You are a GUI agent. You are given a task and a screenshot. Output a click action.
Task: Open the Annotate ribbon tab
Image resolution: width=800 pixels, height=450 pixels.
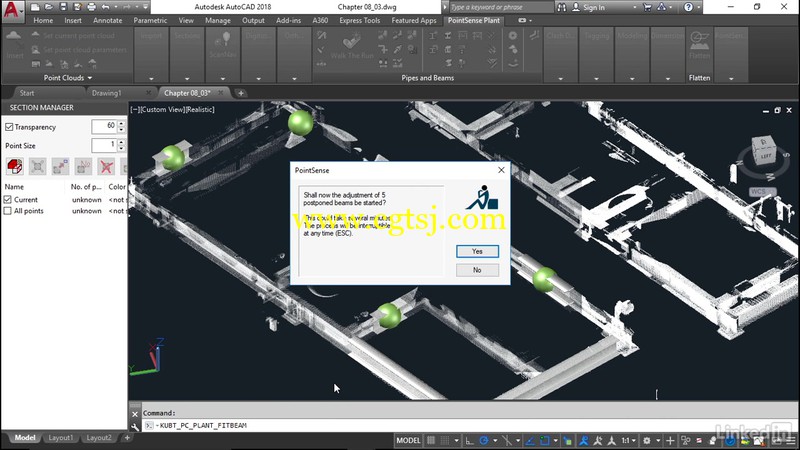[108, 20]
